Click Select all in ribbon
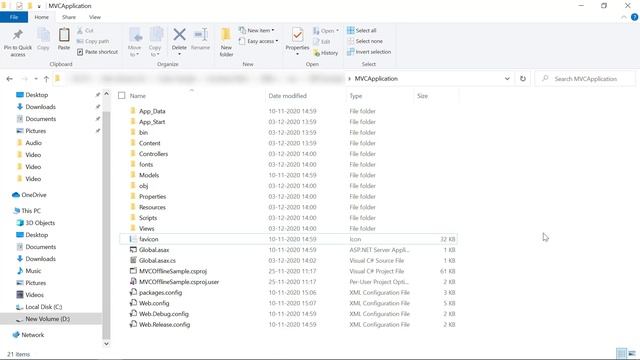The width and height of the screenshot is (640, 360). [x=362, y=30]
